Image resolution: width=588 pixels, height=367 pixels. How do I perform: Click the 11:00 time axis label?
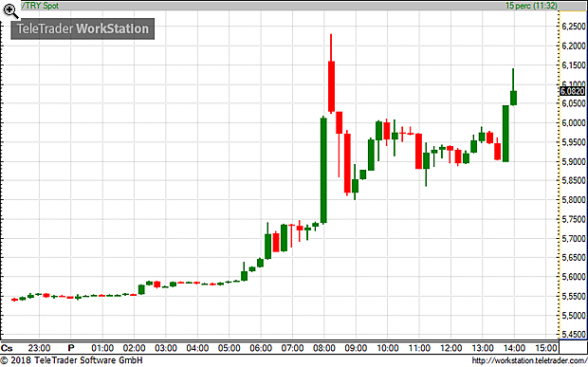coord(419,347)
